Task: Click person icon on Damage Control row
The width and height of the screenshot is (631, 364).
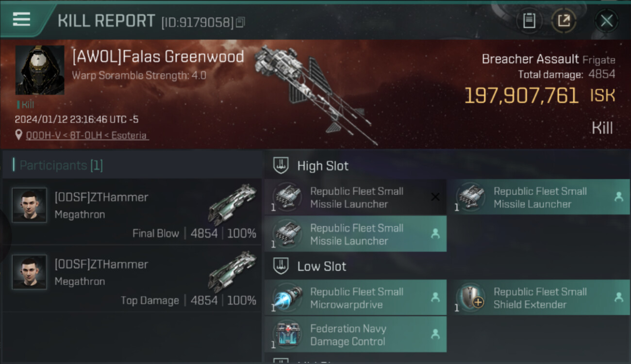Action: tap(435, 334)
